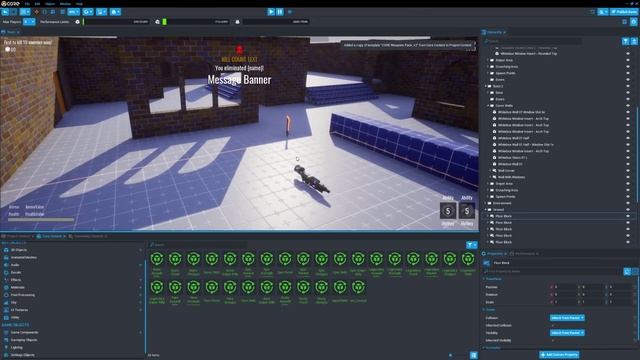This screenshot has width=640, height=360.
Task: Click the left Ability slot in the viewport
Action: pos(448,211)
